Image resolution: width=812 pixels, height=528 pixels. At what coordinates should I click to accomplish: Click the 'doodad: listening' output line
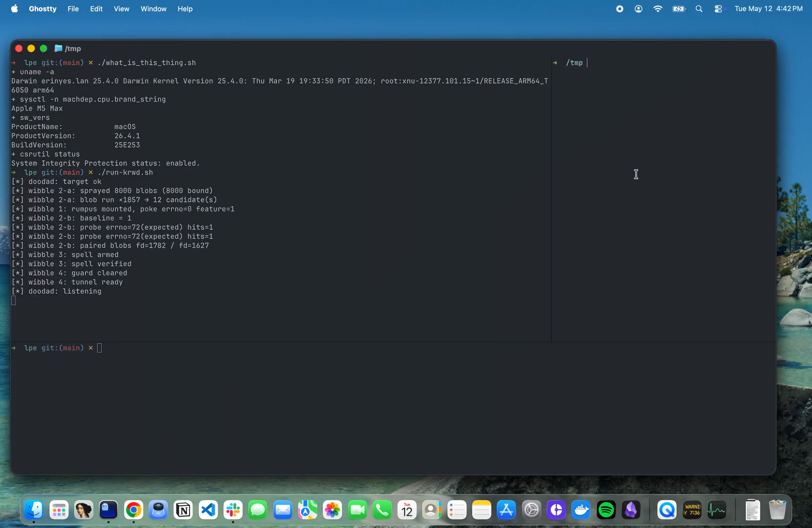click(57, 291)
